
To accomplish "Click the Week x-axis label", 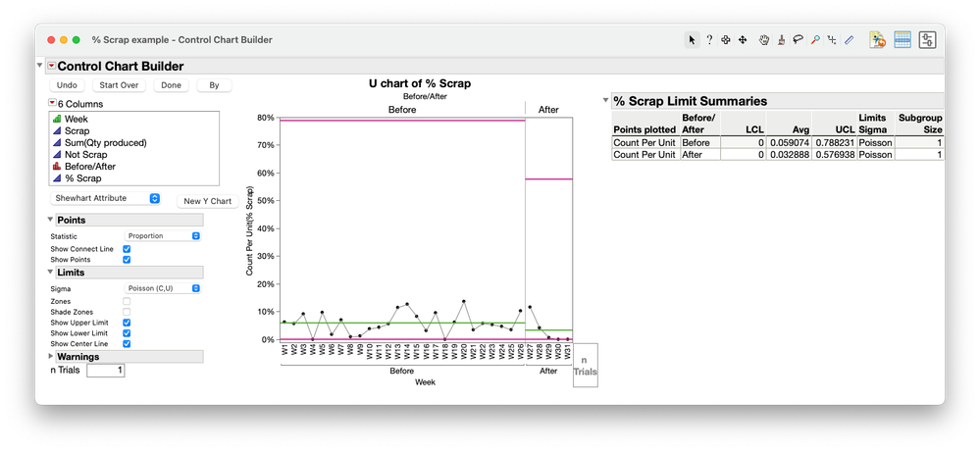I will point(425,382).
